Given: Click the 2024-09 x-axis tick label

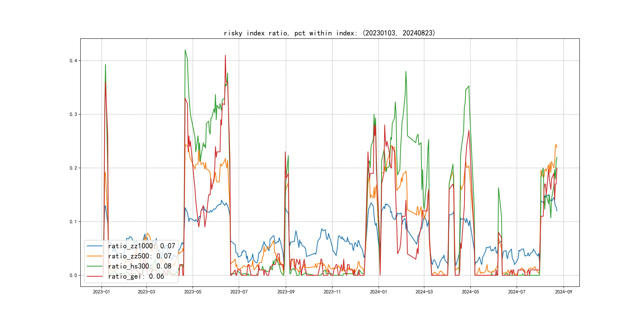Looking at the screenshot, I should pyautogui.click(x=563, y=292).
